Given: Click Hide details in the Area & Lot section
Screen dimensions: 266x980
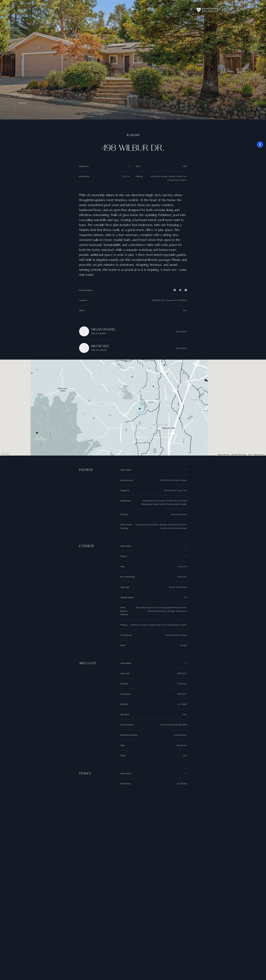Looking at the screenshot, I should pyautogui.click(x=126, y=663).
